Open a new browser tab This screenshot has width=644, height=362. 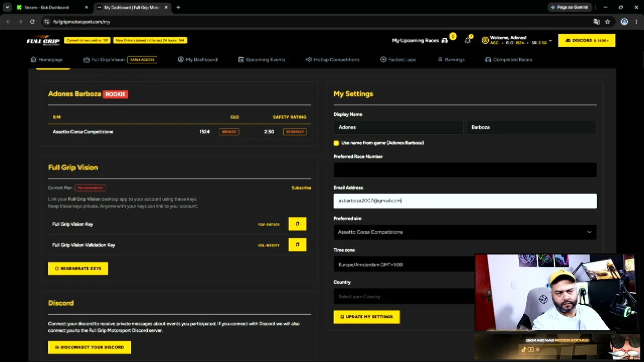point(178,8)
